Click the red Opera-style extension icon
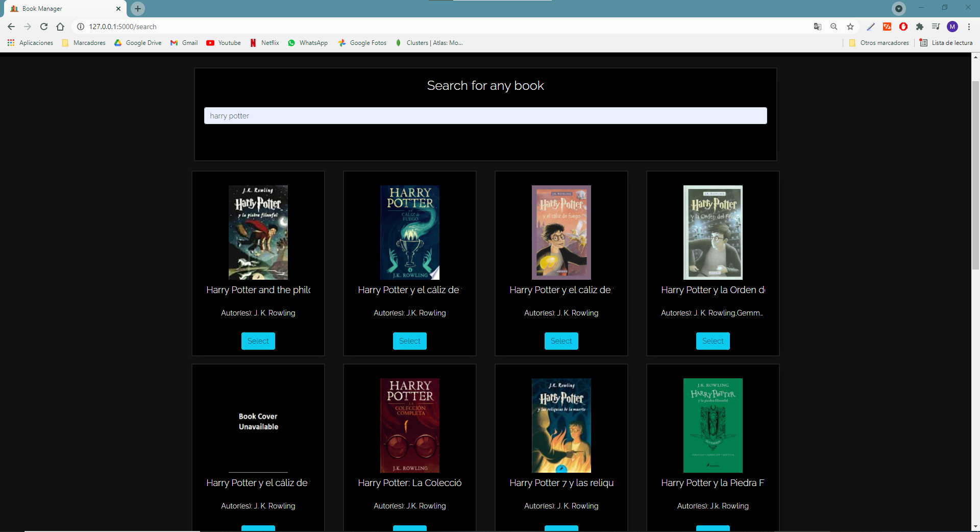The width and height of the screenshot is (980, 532). (903, 27)
